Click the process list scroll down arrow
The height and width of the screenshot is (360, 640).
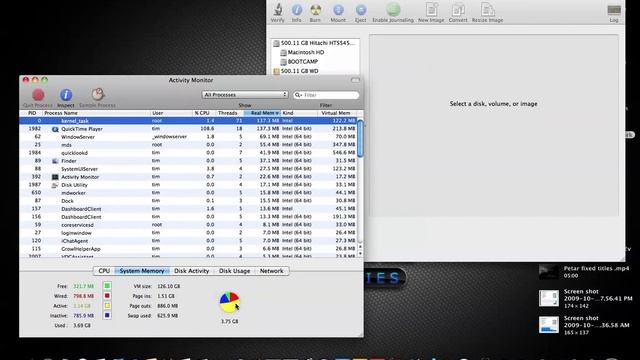[360, 253]
